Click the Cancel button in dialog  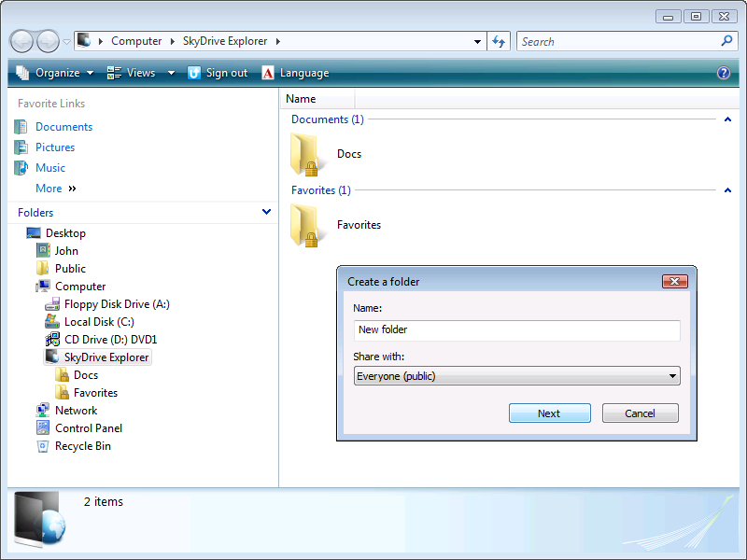tap(640, 413)
